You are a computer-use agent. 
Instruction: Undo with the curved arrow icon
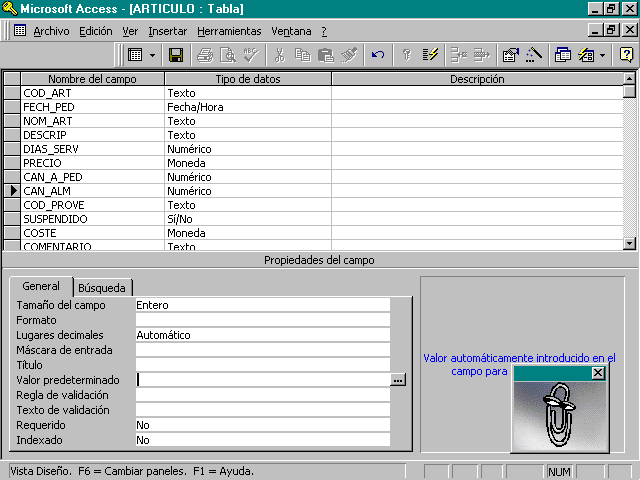pos(378,55)
